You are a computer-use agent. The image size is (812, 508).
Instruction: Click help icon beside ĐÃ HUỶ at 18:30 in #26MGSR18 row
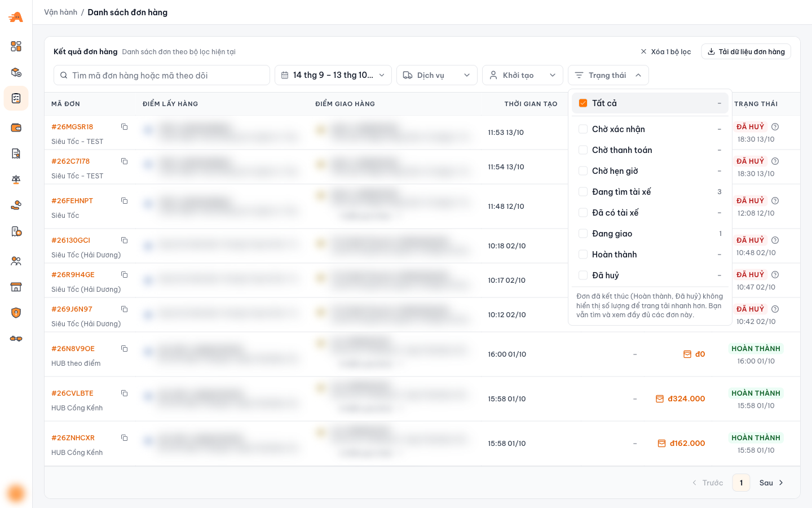tap(775, 127)
